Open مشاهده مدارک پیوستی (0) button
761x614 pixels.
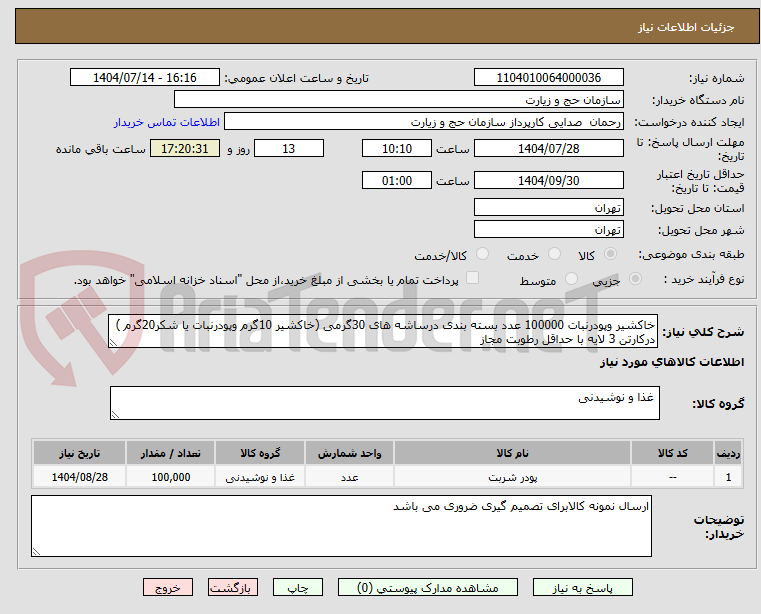click(428, 587)
